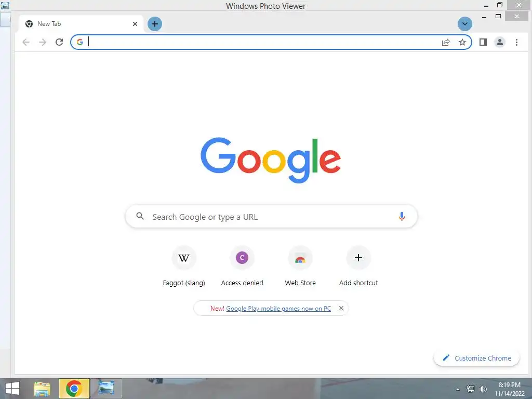Start voice search with the microphone icon
Screen dimensions: 532x399
(x=402, y=217)
